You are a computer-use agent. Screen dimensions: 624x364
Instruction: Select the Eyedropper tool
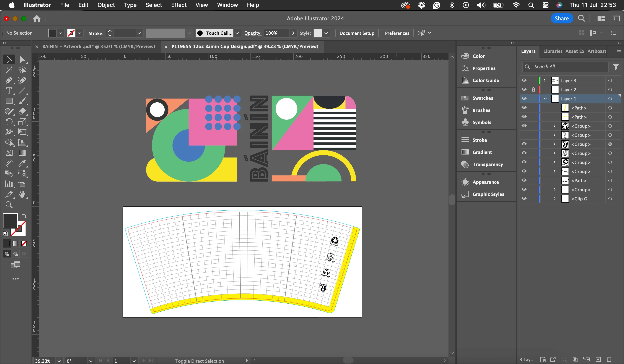[22, 163]
